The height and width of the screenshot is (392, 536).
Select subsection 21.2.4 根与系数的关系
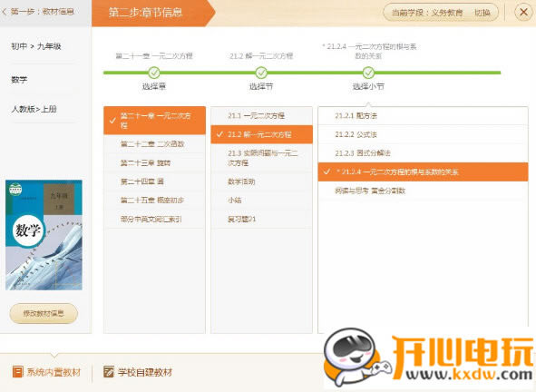(423, 171)
